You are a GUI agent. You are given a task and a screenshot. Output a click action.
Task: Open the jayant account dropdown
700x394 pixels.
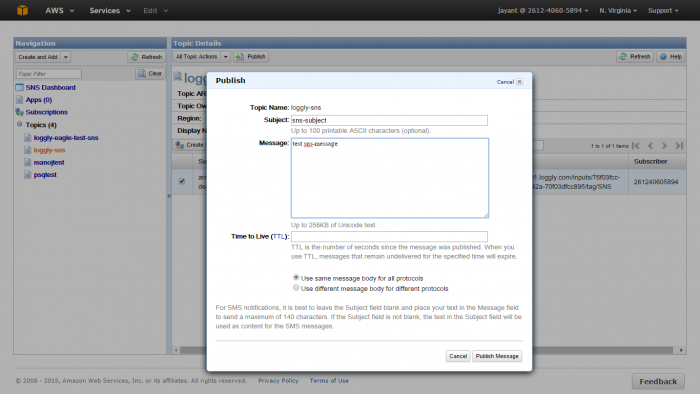pyautogui.click(x=543, y=10)
